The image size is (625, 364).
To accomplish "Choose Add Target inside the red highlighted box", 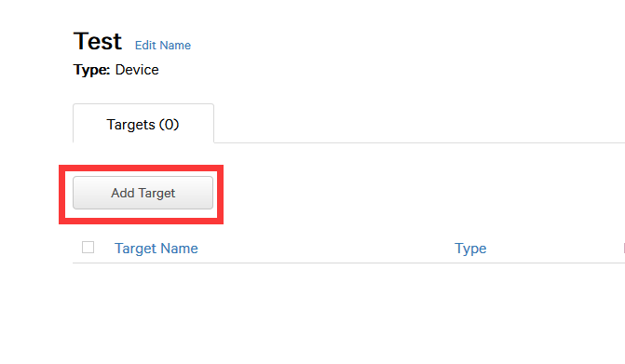I will tap(143, 193).
